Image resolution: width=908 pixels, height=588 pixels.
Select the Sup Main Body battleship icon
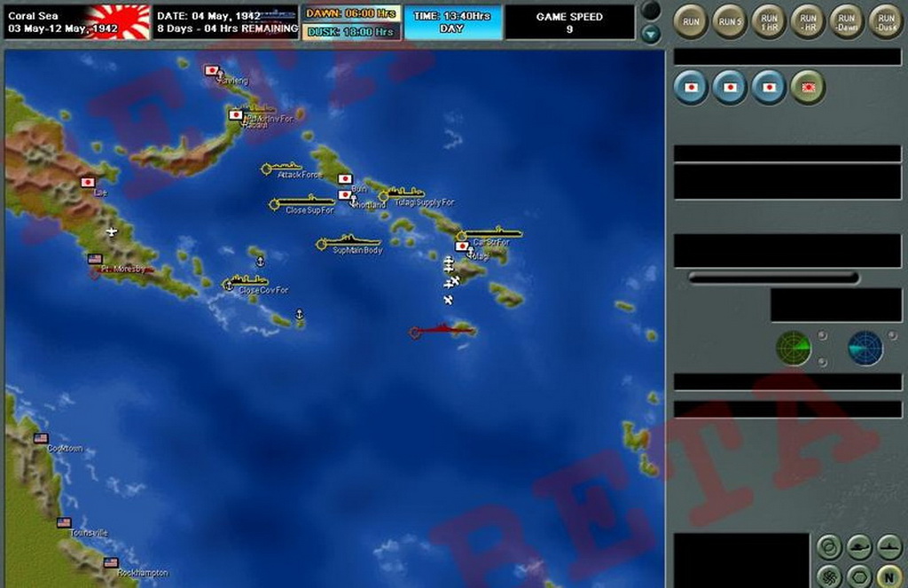click(350, 242)
